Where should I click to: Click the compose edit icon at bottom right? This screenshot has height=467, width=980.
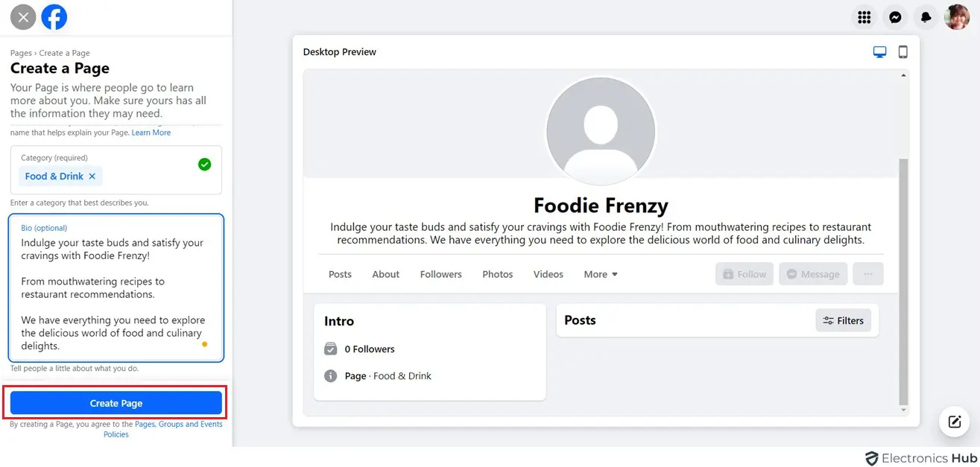click(x=955, y=422)
